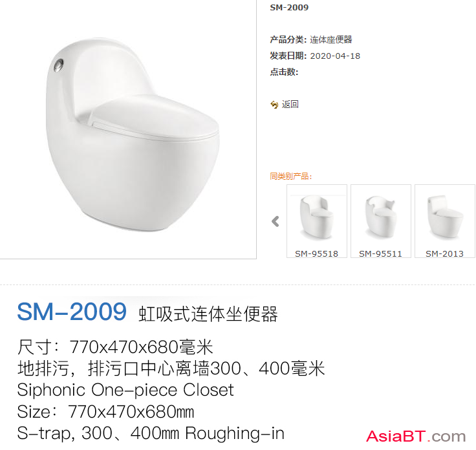Click the orange 同类别产品 heading
The image size is (476, 450).
click(291, 176)
